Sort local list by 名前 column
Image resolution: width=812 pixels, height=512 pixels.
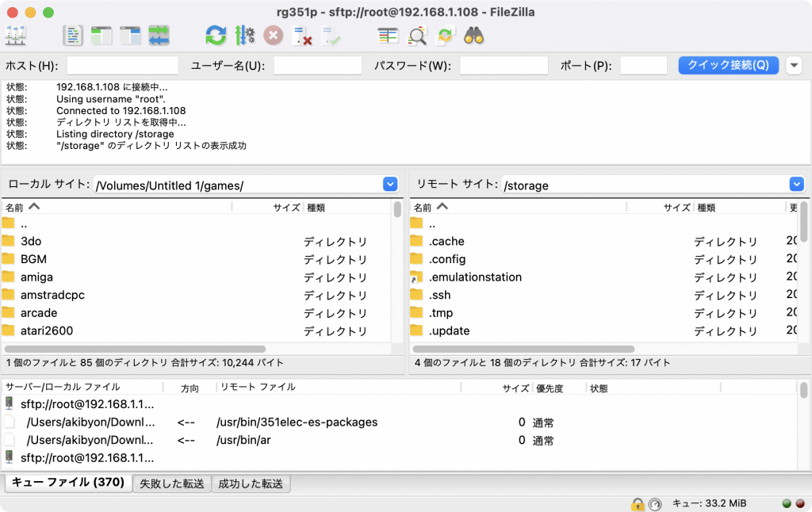pyautogui.click(x=117, y=207)
